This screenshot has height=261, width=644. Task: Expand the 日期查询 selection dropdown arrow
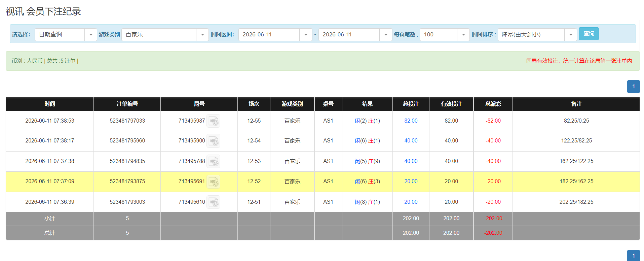pyautogui.click(x=91, y=35)
